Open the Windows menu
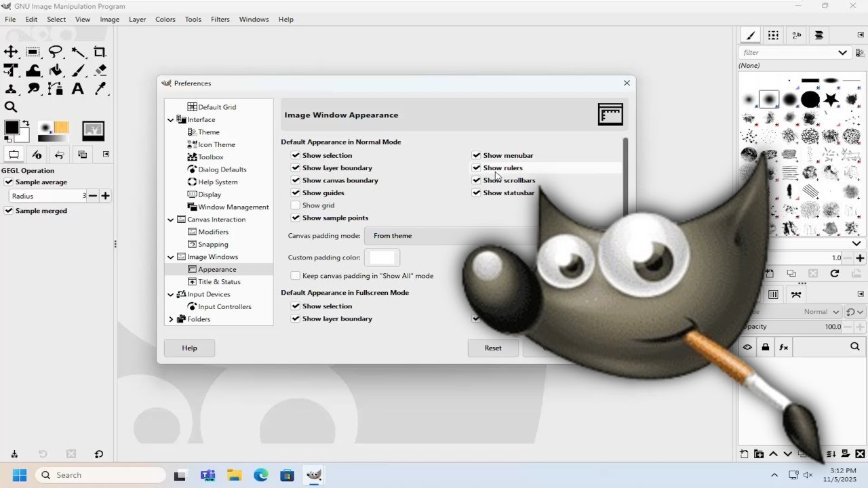Viewport: 868px width, 488px height. (254, 20)
